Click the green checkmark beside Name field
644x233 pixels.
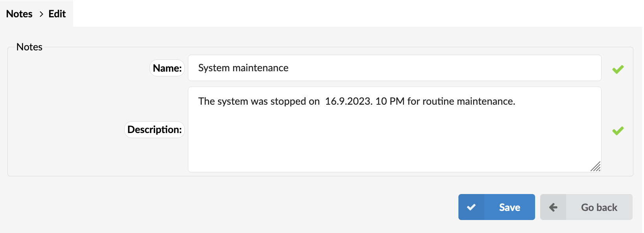pyautogui.click(x=618, y=69)
